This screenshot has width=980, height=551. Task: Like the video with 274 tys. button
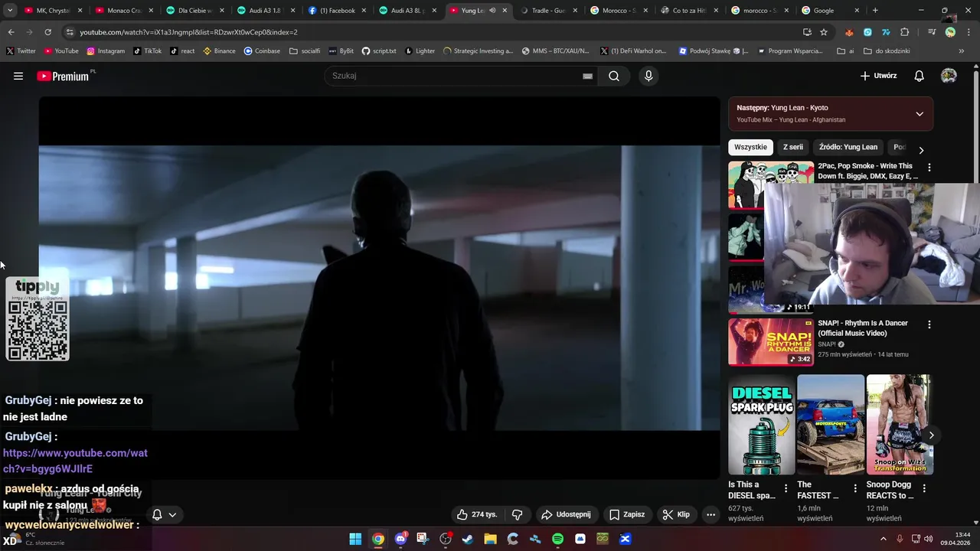tap(477, 514)
